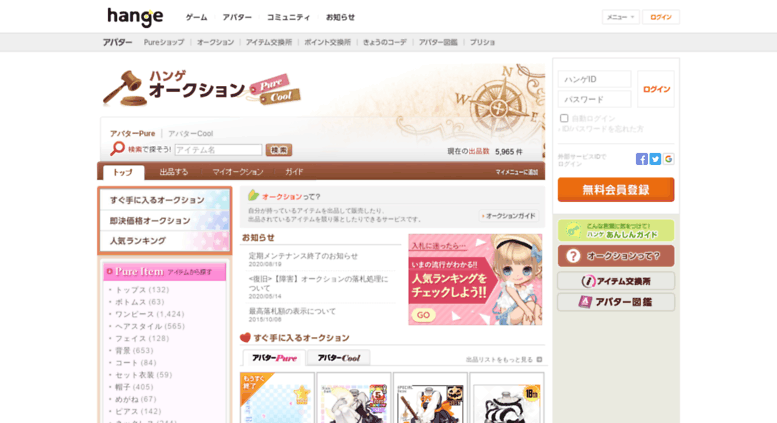Image resolution: width=777 pixels, height=423 pixels.
Task: Focus the パスワード field
Action: pyautogui.click(x=595, y=99)
